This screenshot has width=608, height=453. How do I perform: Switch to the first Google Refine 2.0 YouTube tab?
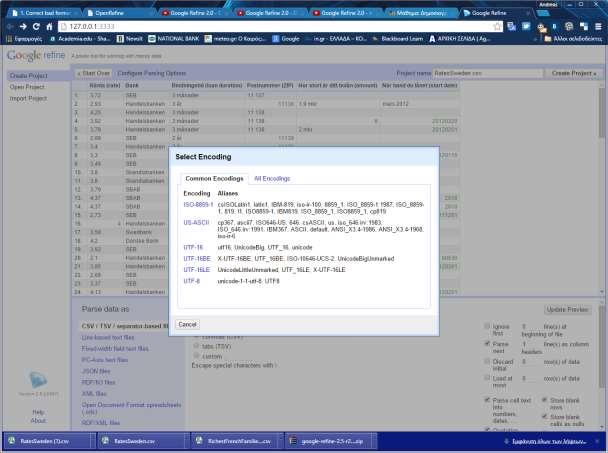point(192,13)
